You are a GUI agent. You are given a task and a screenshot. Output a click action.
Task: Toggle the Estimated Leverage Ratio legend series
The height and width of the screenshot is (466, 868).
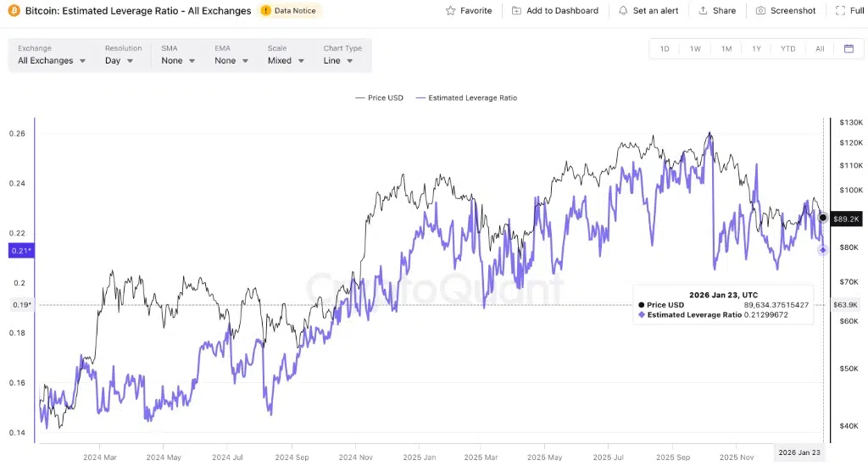466,98
